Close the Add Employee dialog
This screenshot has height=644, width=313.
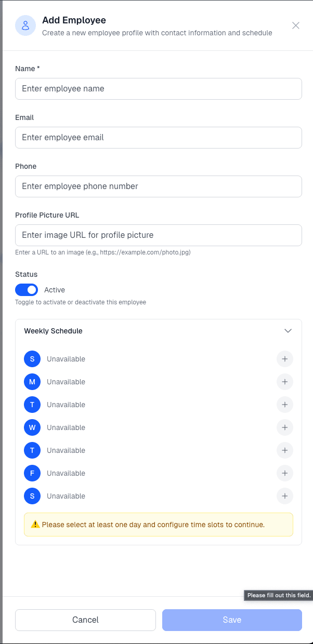click(x=296, y=25)
